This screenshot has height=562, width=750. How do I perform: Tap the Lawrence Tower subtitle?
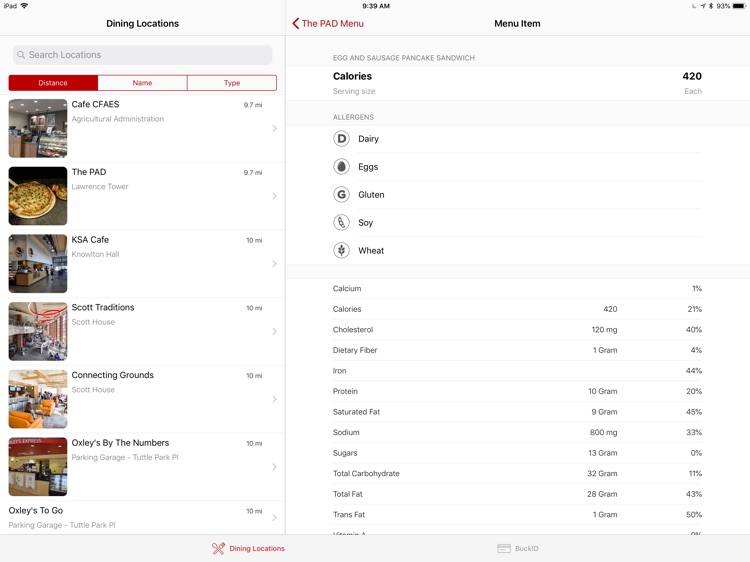click(100, 187)
